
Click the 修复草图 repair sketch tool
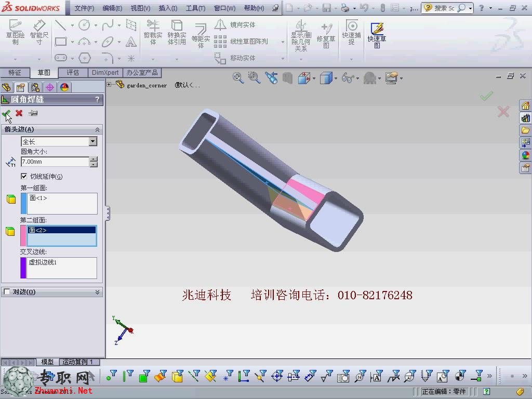pyautogui.click(x=326, y=36)
